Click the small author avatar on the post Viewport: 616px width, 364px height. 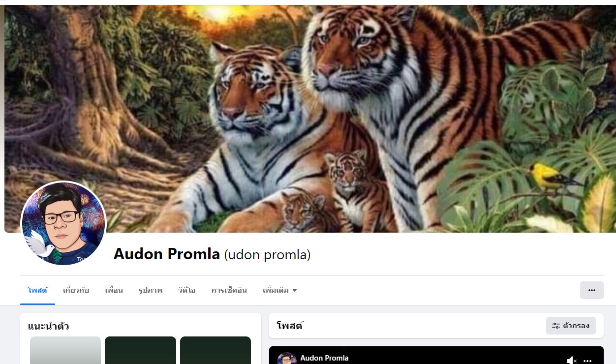pyautogui.click(x=287, y=359)
